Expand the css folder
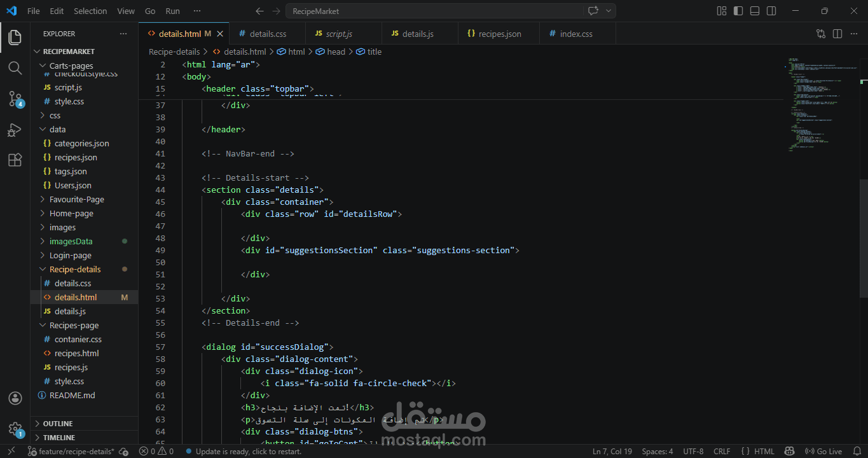Viewport: 868px width, 458px height. coord(84,115)
